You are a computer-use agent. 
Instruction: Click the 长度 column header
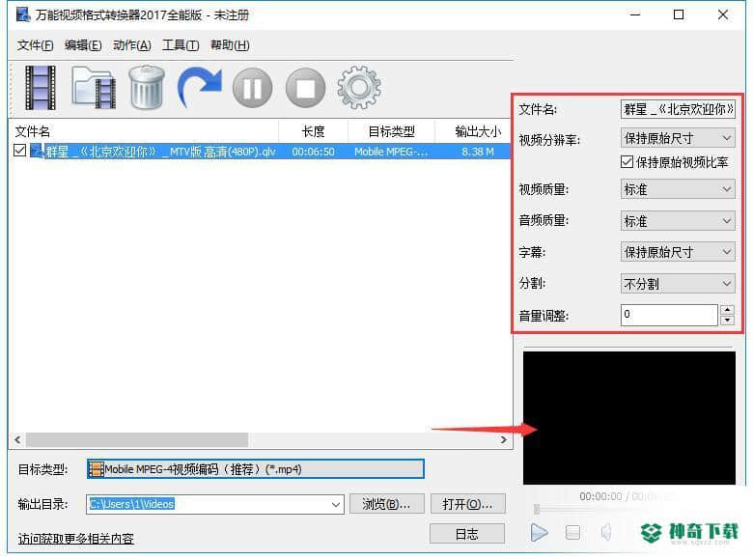point(313,131)
